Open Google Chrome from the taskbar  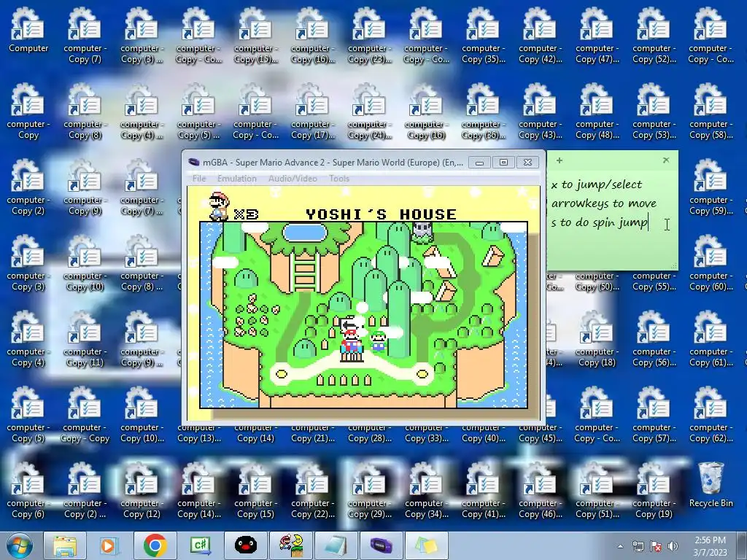click(155, 545)
